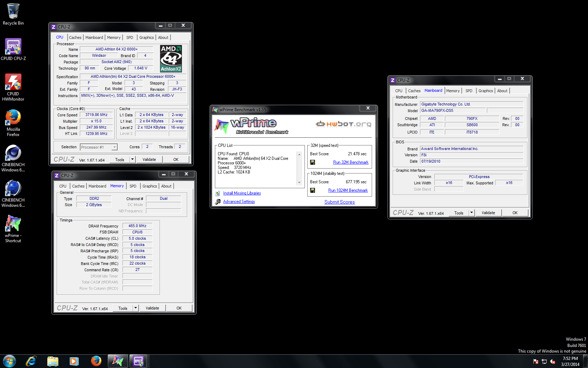
Task: Switch to Caches tab in top-left CPU-Z
Action: click(x=75, y=38)
